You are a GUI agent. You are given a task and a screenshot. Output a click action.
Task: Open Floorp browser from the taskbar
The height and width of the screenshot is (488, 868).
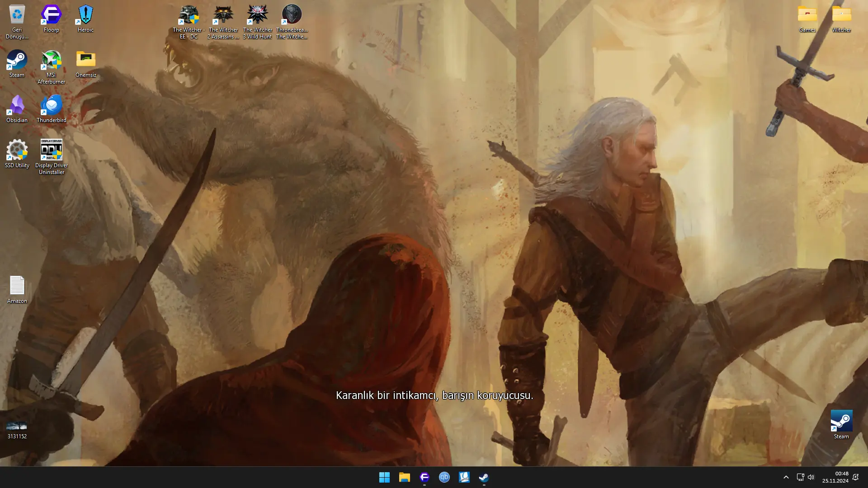click(x=424, y=477)
